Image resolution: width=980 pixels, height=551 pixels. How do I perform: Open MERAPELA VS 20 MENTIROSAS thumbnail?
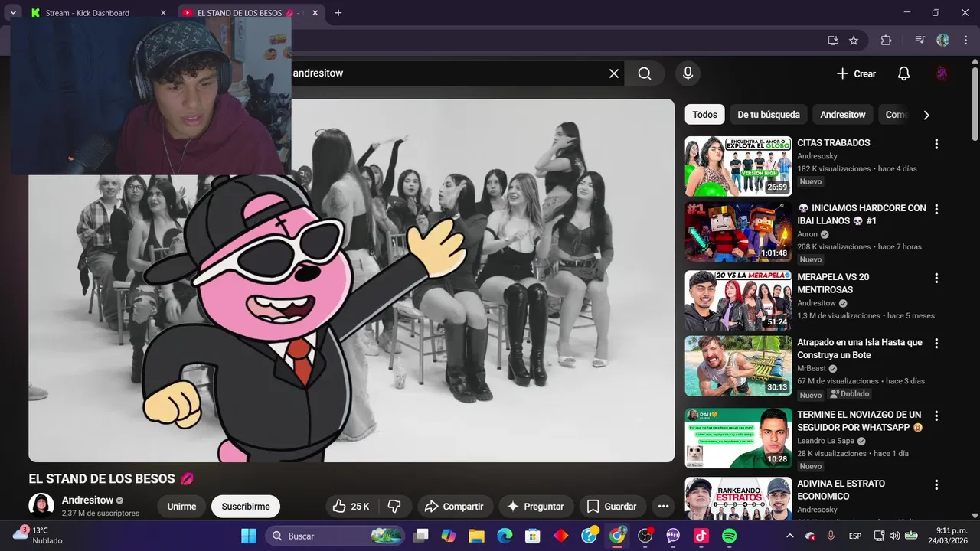(738, 301)
